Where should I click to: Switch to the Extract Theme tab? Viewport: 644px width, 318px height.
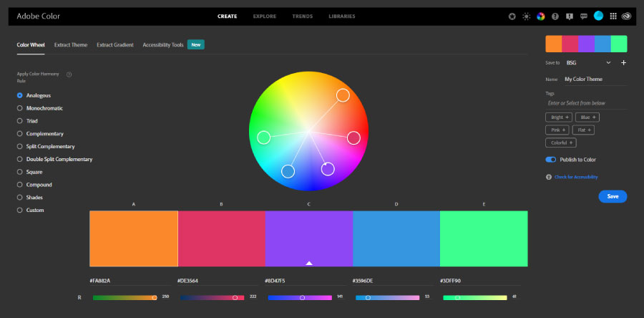pos(71,44)
